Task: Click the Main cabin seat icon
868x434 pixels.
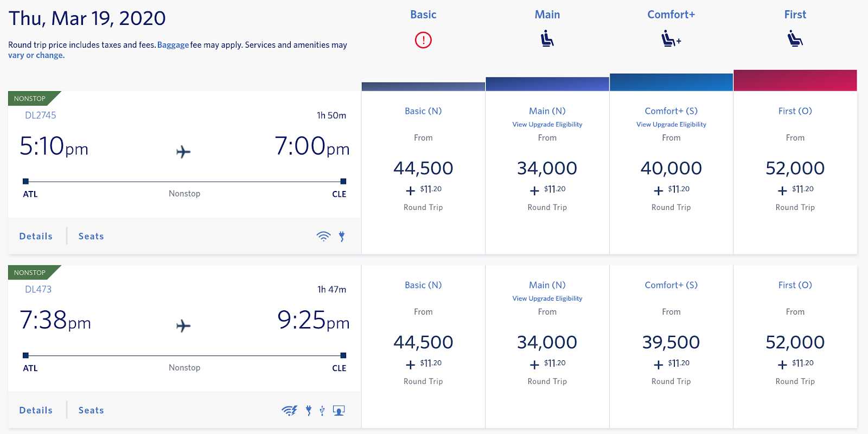Action: click(547, 39)
